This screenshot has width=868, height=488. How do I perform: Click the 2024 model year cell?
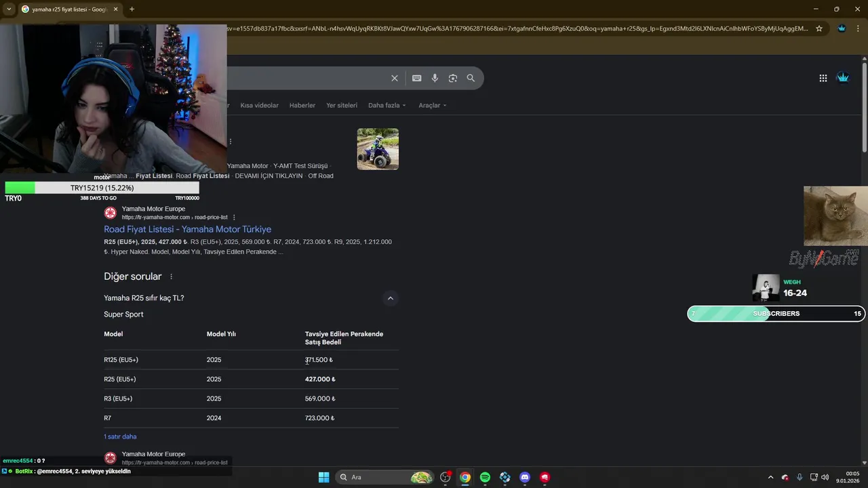[x=214, y=418]
